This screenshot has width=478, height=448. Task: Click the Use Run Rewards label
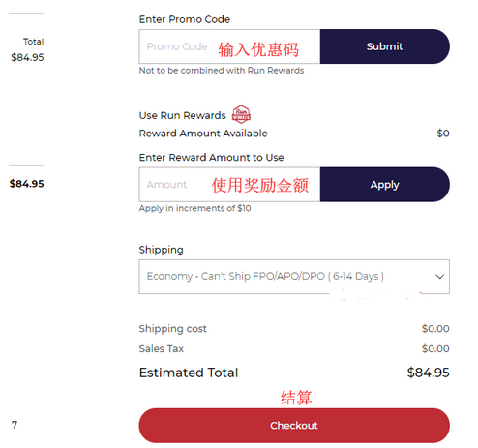(x=182, y=115)
